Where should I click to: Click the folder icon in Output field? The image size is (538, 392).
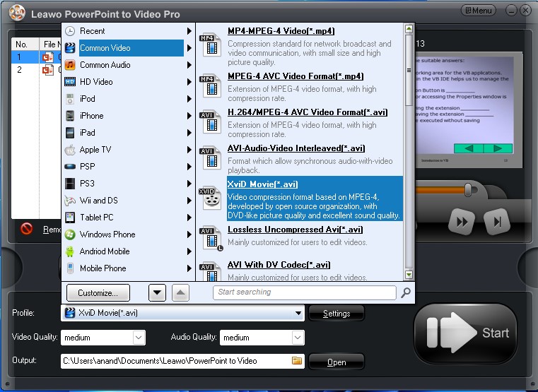pos(297,361)
